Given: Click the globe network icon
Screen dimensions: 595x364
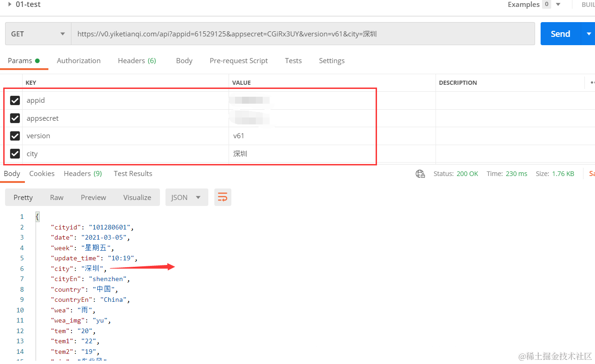Looking at the screenshot, I should (x=420, y=174).
